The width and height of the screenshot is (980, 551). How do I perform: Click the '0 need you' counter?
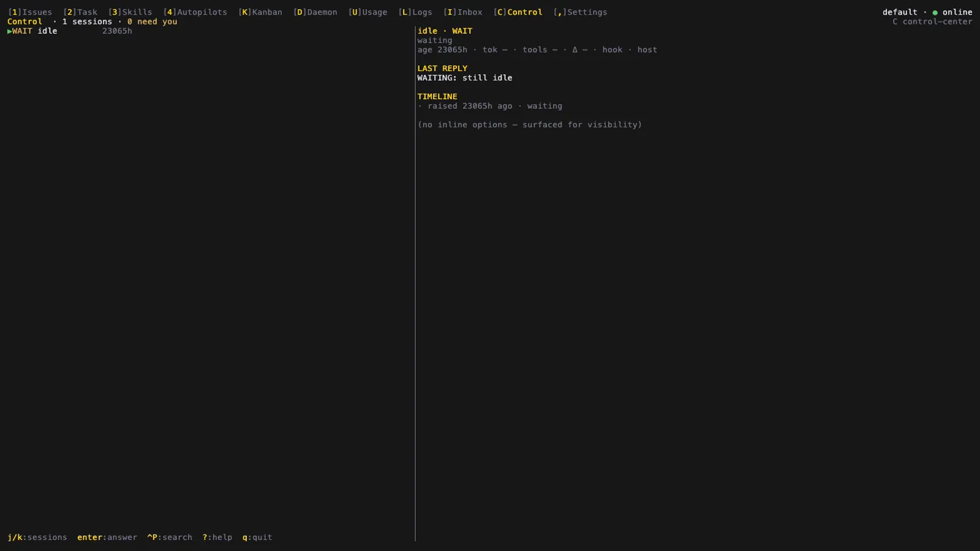pos(153,21)
